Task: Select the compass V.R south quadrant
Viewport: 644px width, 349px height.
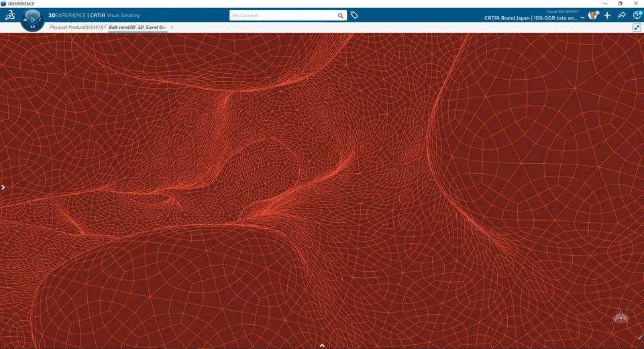Action: (x=33, y=27)
